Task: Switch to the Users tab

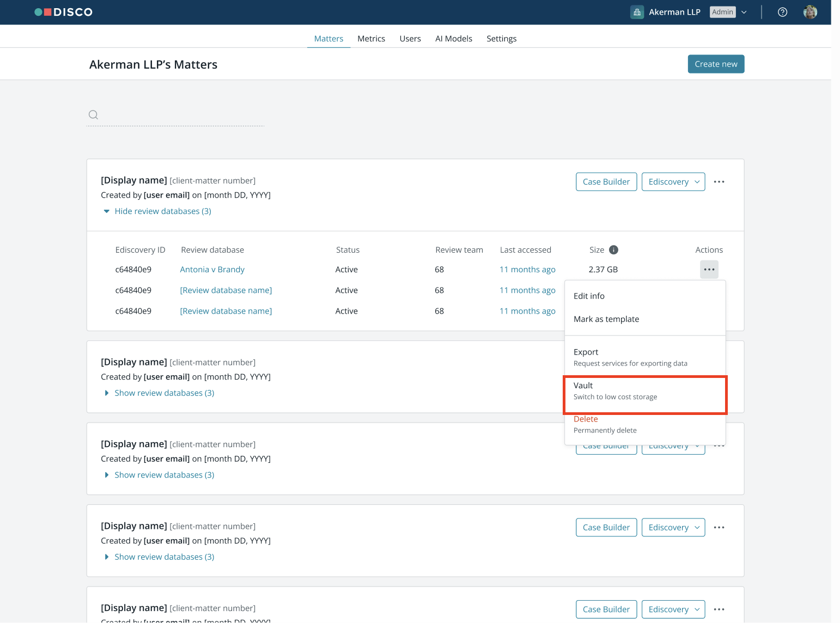Action: [410, 39]
